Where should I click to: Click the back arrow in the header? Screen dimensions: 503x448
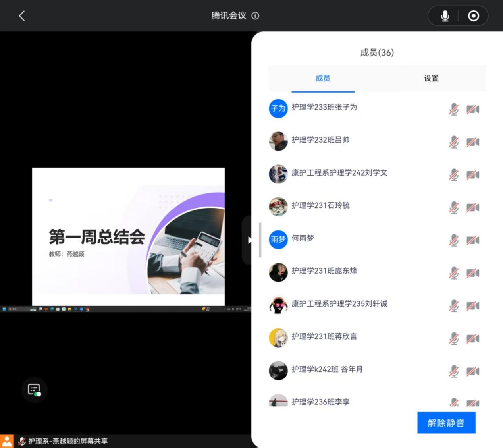point(22,16)
